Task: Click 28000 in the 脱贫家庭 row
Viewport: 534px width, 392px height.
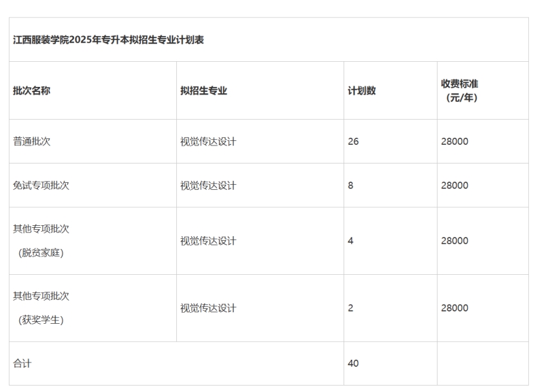Action: 455,241
